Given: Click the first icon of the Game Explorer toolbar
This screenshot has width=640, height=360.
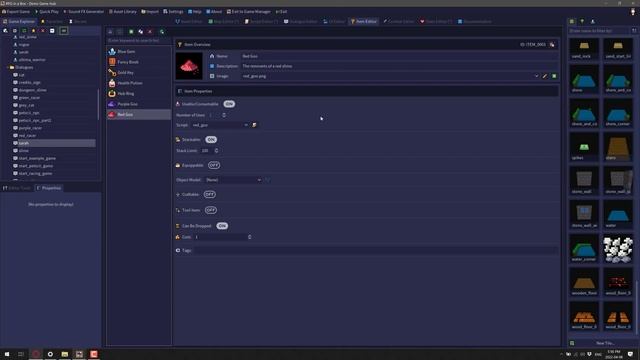Looking at the screenshot, I should point(5,31).
